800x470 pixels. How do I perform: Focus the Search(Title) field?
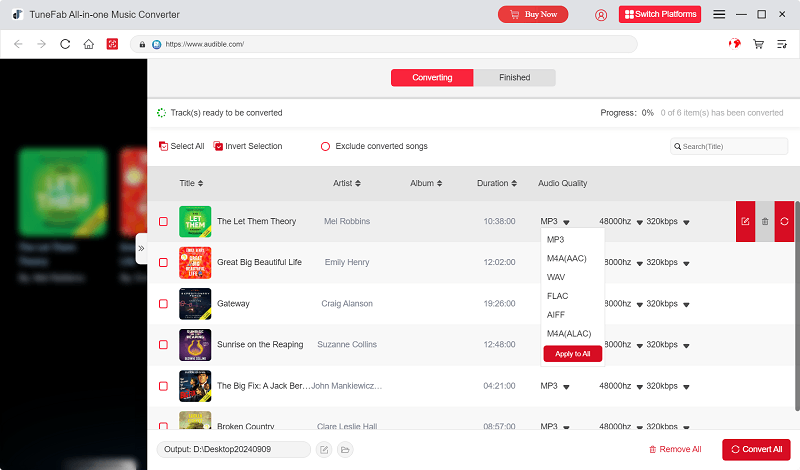pos(729,146)
